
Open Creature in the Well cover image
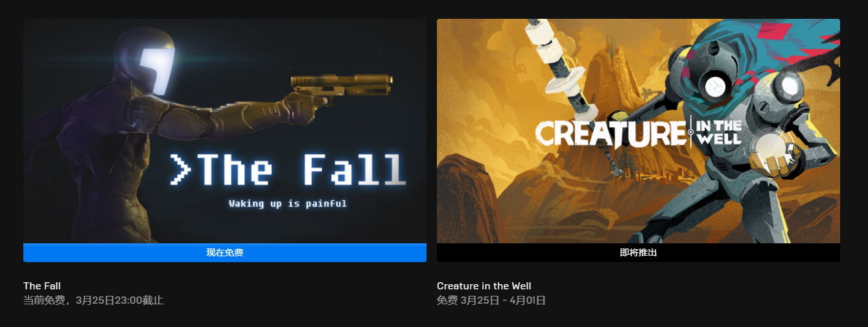point(639,131)
